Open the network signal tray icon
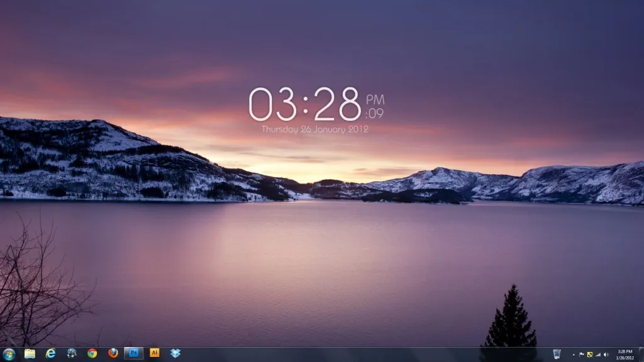The width and height of the screenshot is (644, 362). [598, 354]
